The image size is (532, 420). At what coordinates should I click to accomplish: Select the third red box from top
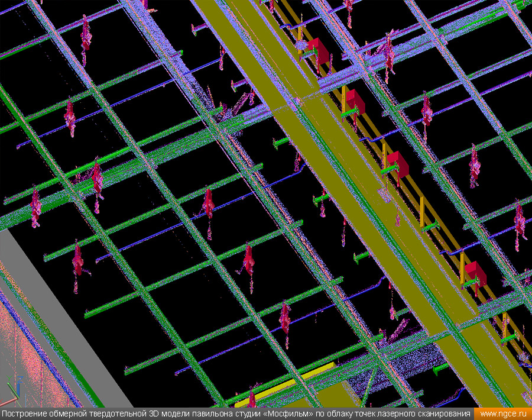pos(398,164)
